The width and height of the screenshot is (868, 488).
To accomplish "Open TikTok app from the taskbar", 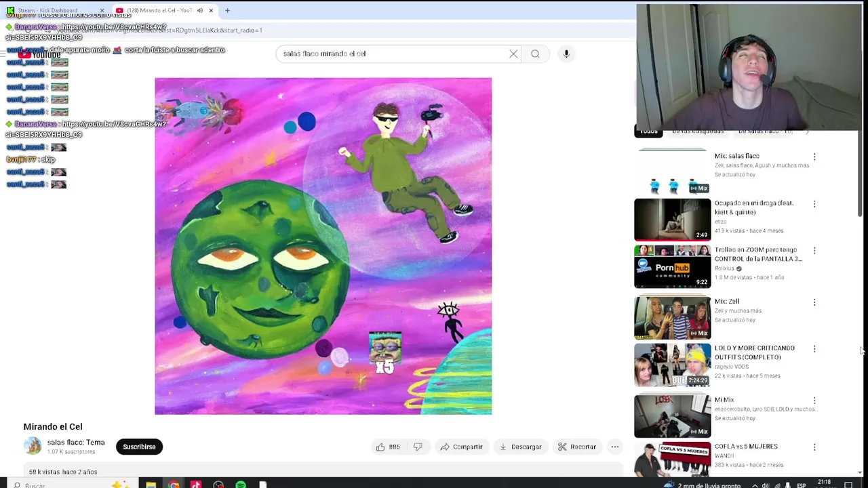I will coord(196,485).
